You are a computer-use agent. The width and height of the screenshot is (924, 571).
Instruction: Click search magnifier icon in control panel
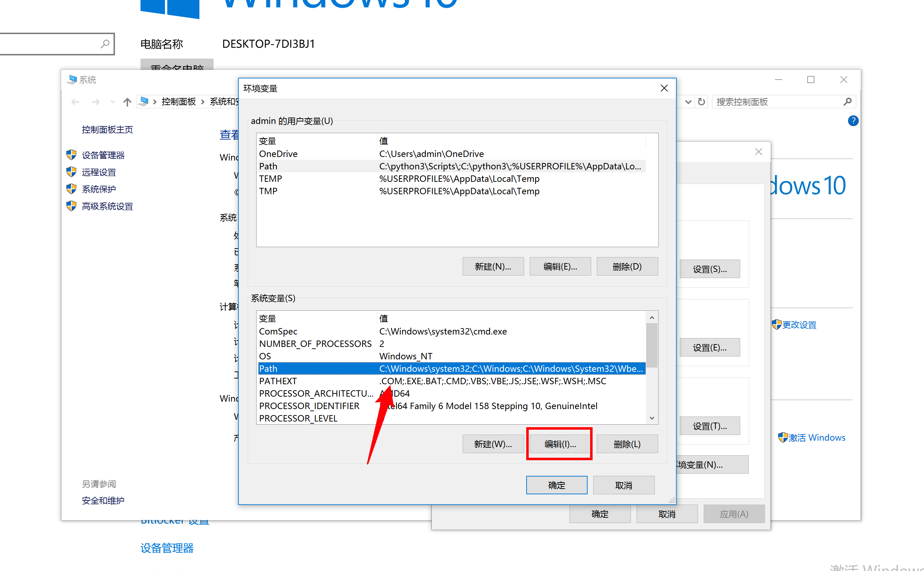click(847, 101)
